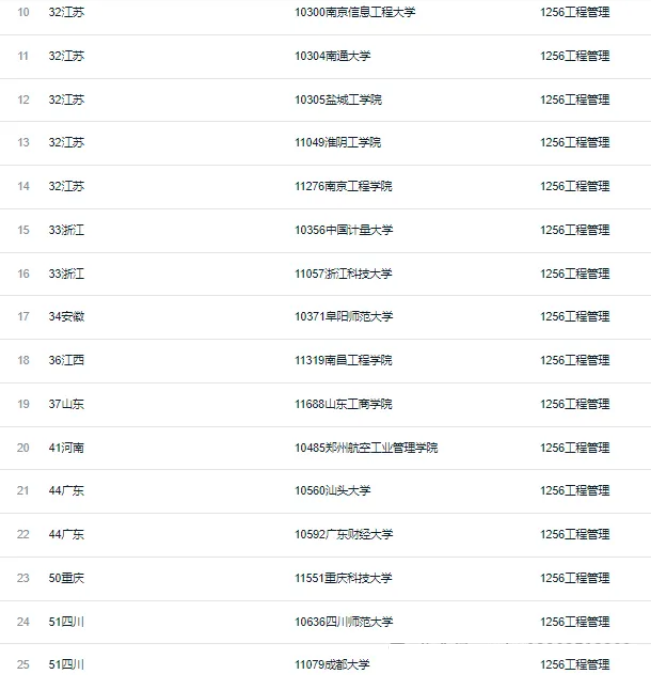The width and height of the screenshot is (654, 677).
Task: Click 11688山东工商学院 entry
Action: (x=343, y=404)
